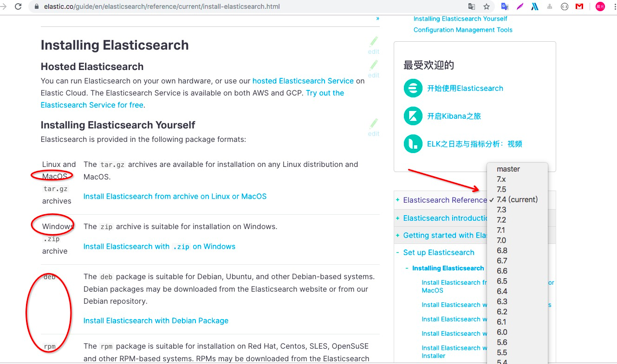The height and width of the screenshot is (364, 617).
Task: Open the Elasticsearch icon beside 开始使用Elasticsearch
Action: point(413,88)
